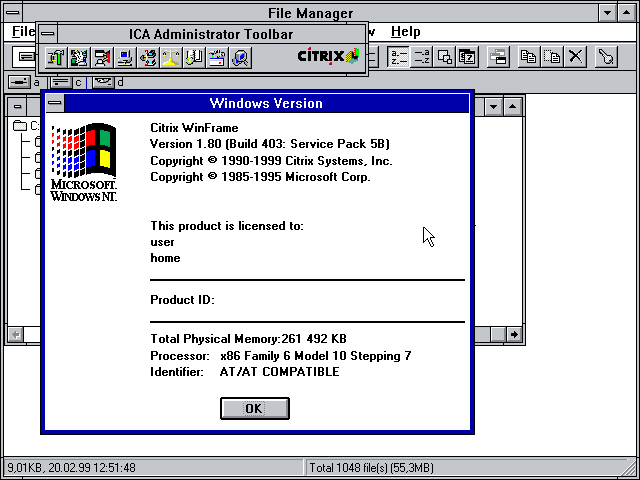Click the Microsoft Windows NT logo

click(84, 162)
